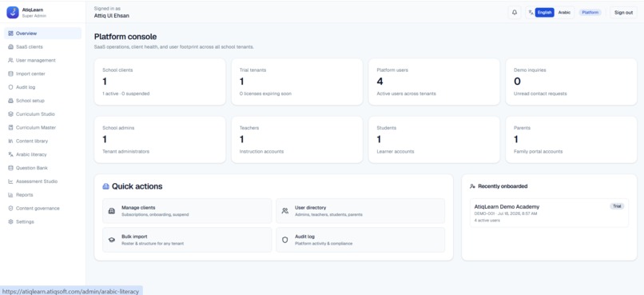
Task: Click the Curriculum Studio sidebar icon
Action: pyautogui.click(x=10, y=114)
